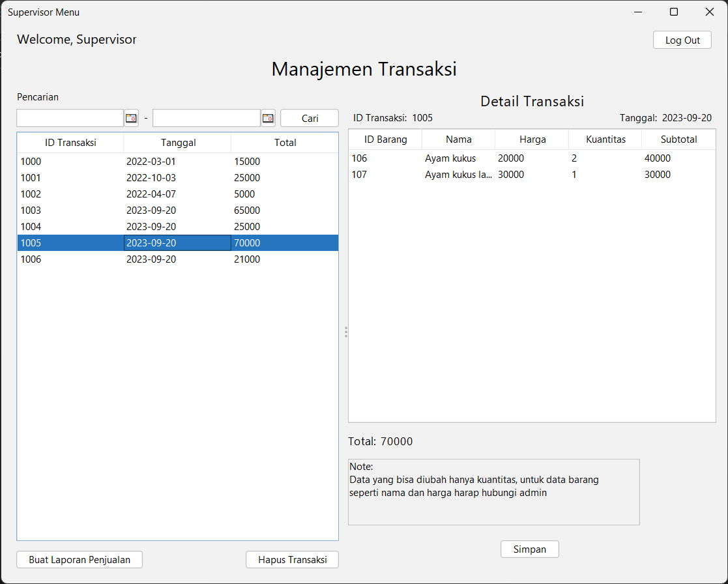Click quantity cell of item 107
The image size is (728, 584).
click(x=604, y=175)
